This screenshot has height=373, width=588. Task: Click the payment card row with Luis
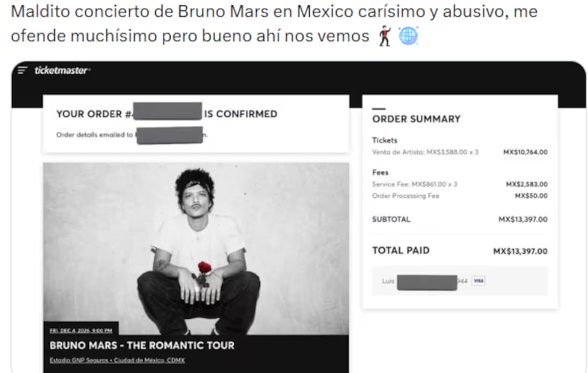460,281
